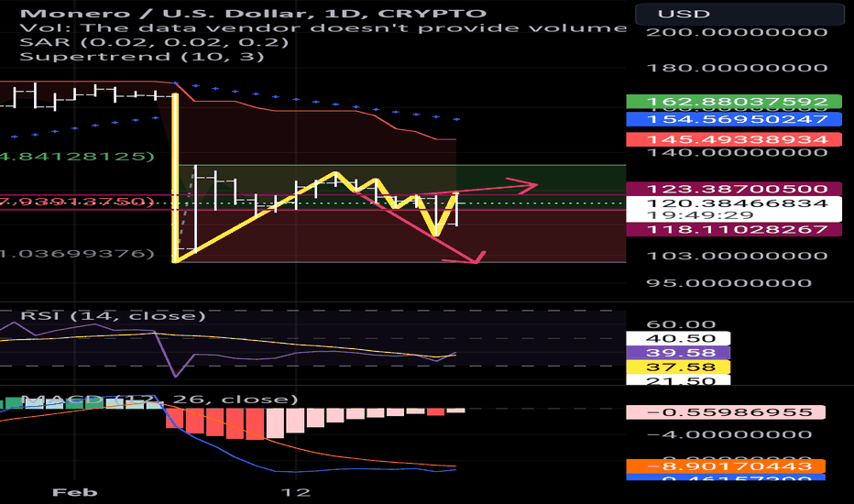
Task: Open the USD currency selector
Action: (x=740, y=13)
